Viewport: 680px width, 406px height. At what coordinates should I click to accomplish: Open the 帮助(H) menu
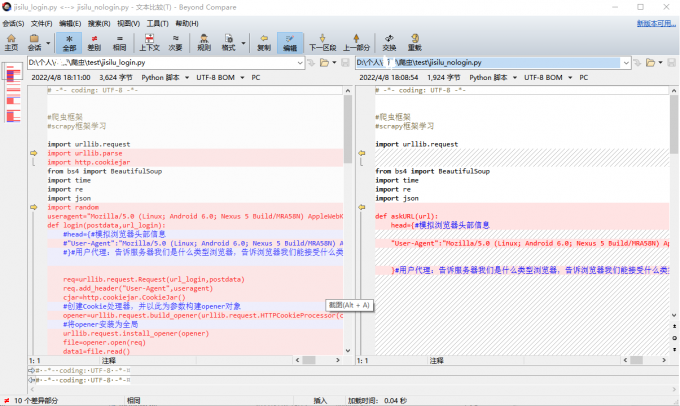pos(187,23)
